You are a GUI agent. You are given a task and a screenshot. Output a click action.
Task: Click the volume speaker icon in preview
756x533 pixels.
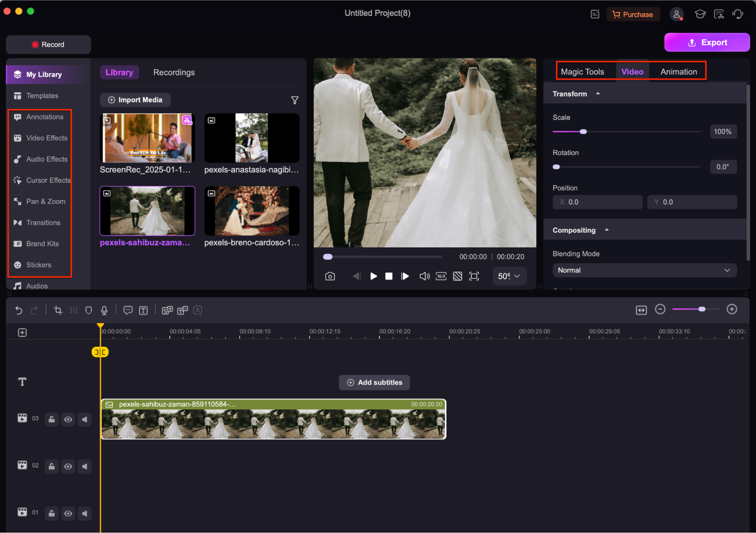tap(424, 277)
